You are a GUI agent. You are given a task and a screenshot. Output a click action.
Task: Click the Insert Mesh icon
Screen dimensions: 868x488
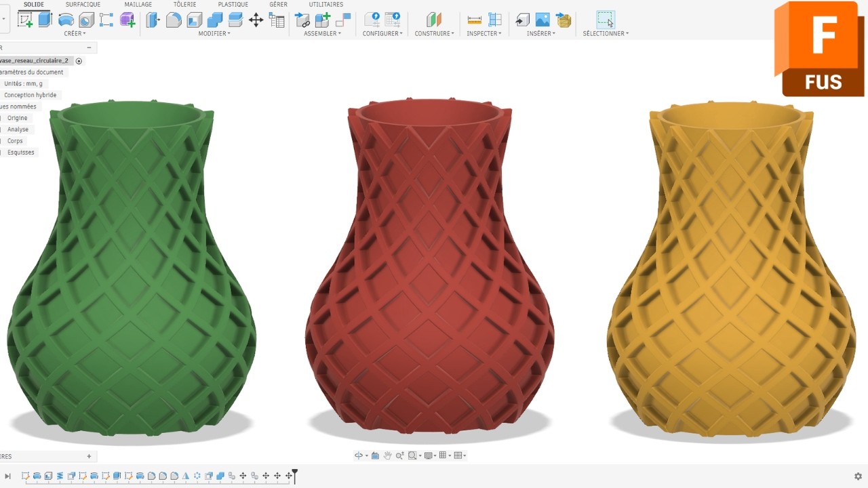pos(564,20)
